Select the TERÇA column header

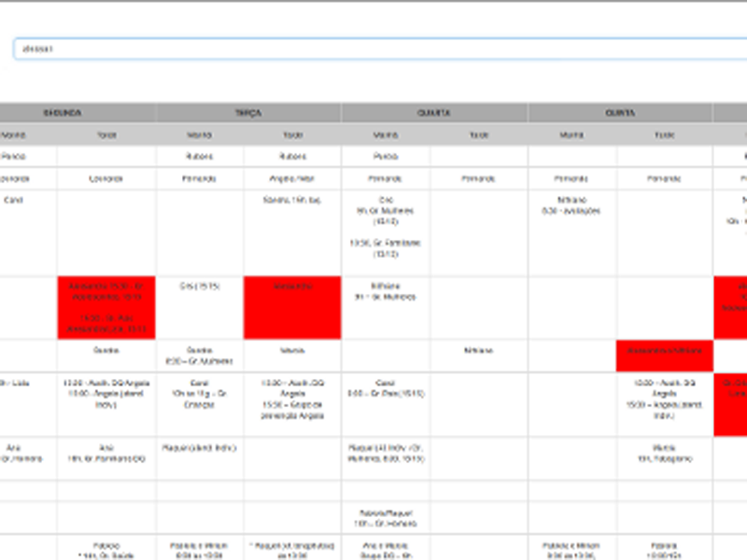[x=248, y=113]
